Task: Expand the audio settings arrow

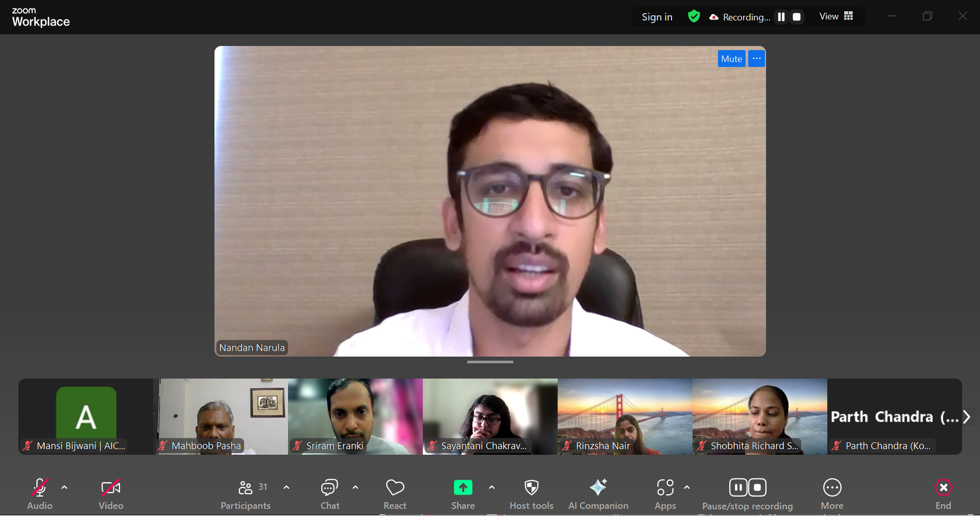Action: [x=64, y=487]
